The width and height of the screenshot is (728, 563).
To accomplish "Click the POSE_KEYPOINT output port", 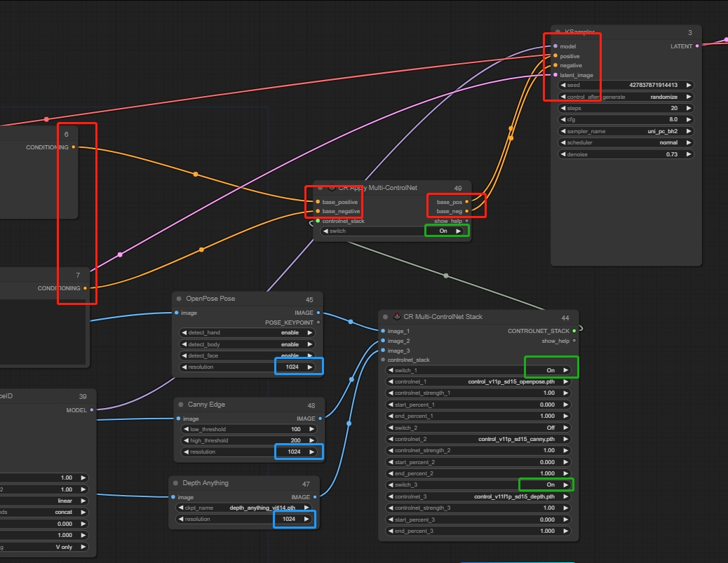I will (x=318, y=323).
